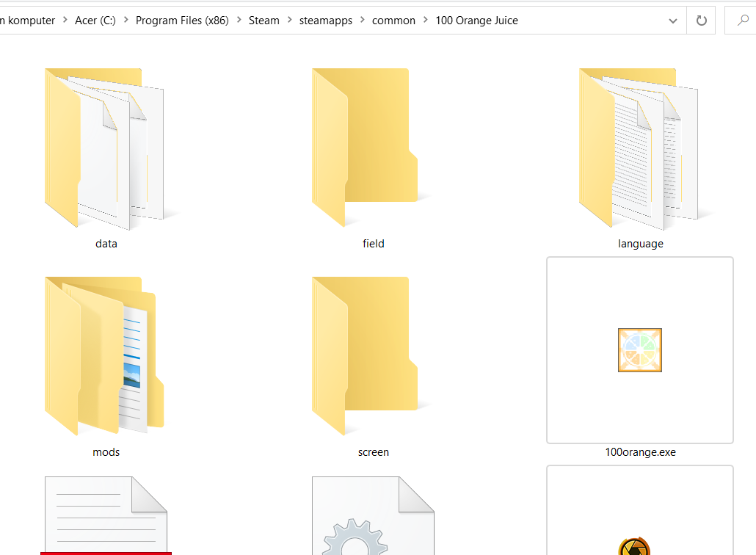This screenshot has width=756, height=555.
Task: Select the 'language' folder label
Action: [x=640, y=244]
